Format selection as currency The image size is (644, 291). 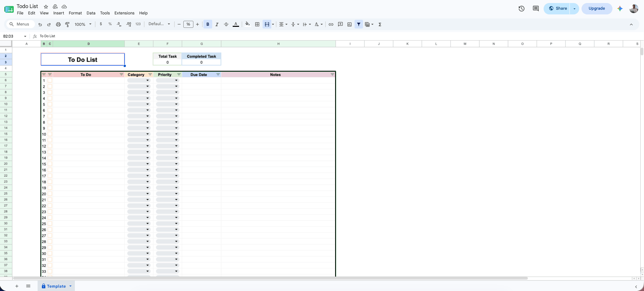pos(101,24)
